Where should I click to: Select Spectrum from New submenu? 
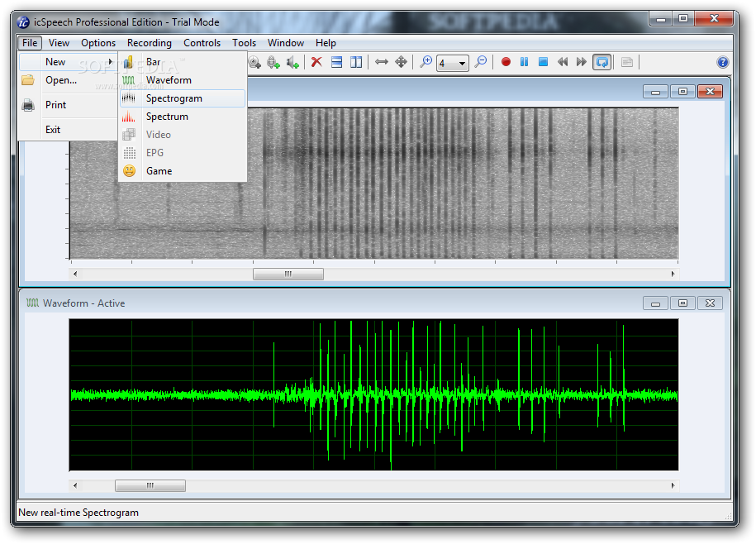[183, 117]
